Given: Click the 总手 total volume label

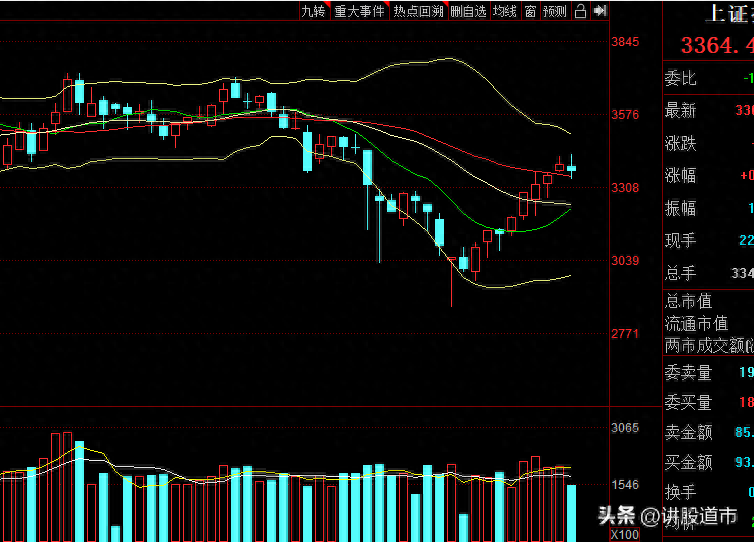Looking at the screenshot, I should pyautogui.click(x=680, y=273).
